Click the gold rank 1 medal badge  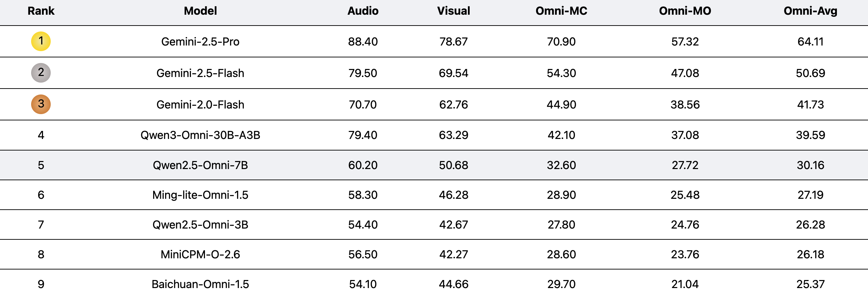tap(41, 41)
